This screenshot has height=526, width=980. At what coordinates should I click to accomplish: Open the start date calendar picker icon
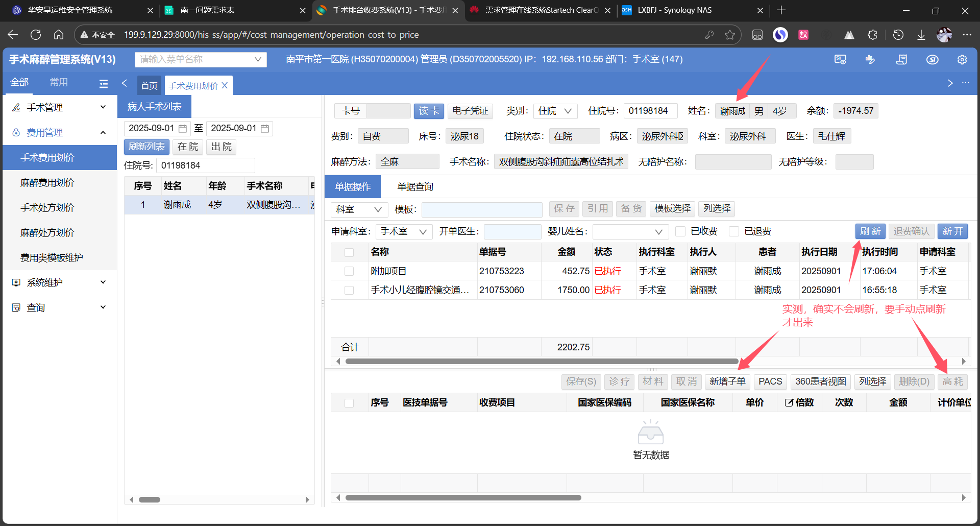pyautogui.click(x=182, y=129)
